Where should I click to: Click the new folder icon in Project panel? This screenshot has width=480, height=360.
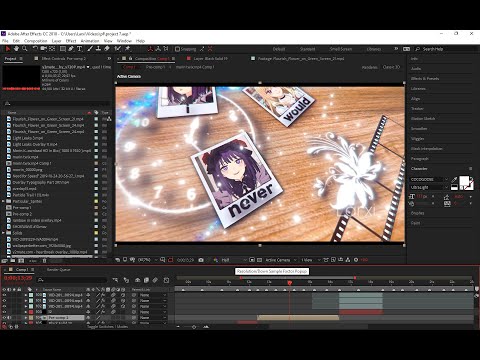pyautogui.click(x=13, y=261)
